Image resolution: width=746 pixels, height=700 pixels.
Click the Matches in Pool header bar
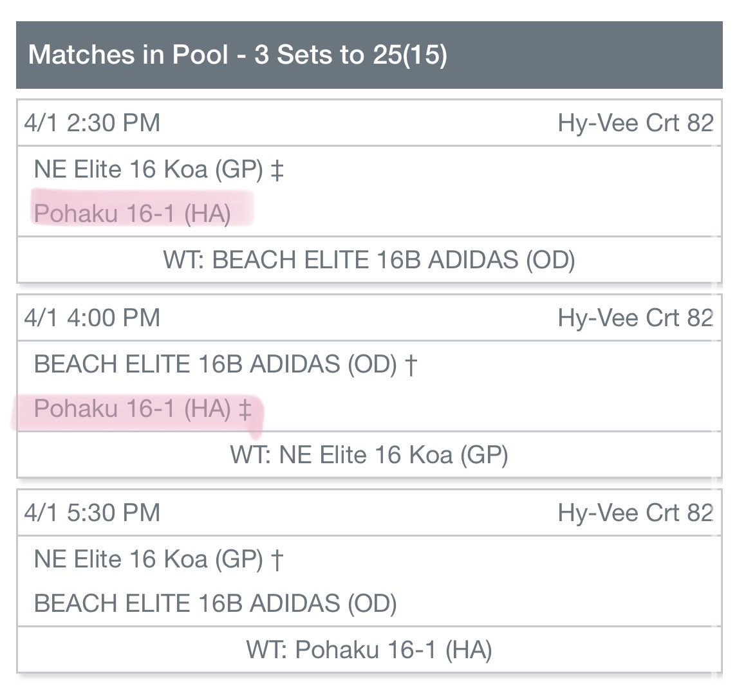(369, 55)
